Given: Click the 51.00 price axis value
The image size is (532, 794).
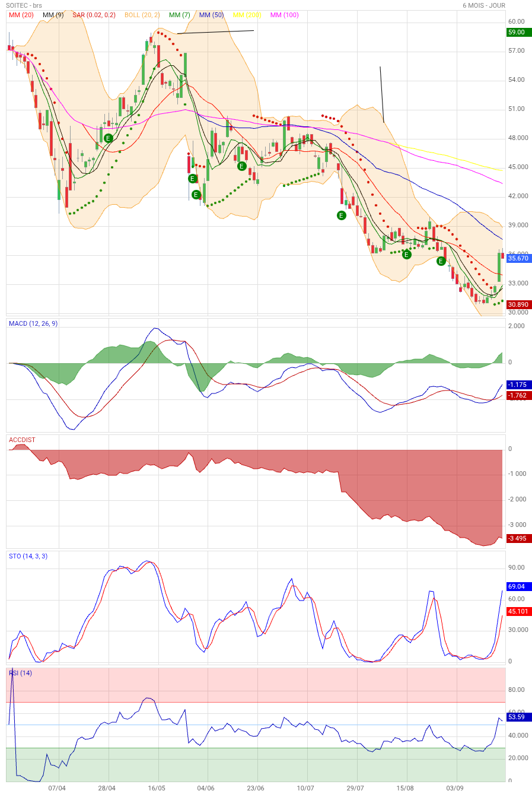Looking at the screenshot, I should 517,109.
